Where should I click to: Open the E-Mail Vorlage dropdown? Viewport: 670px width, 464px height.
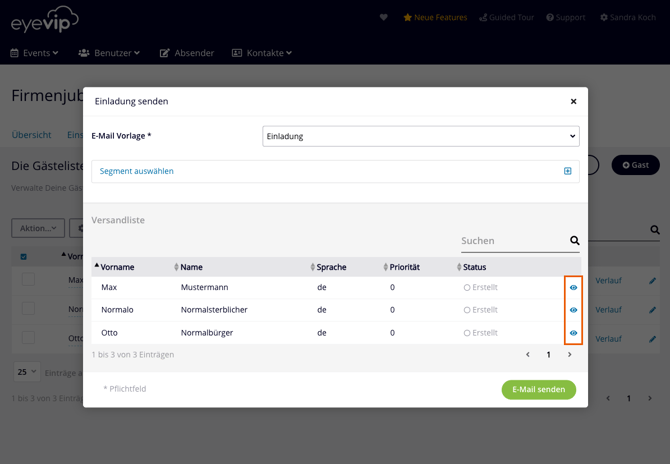(420, 136)
